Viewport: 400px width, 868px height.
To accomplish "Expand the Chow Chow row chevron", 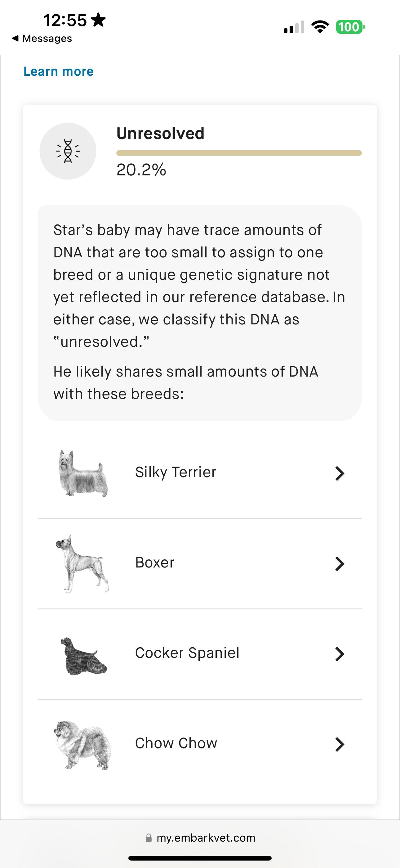I will tap(340, 744).
